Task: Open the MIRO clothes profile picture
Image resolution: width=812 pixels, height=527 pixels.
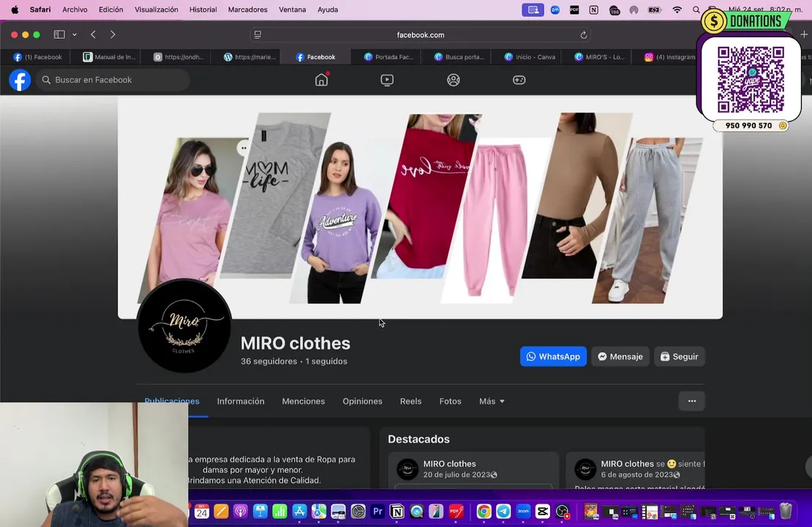Action: coord(184,326)
